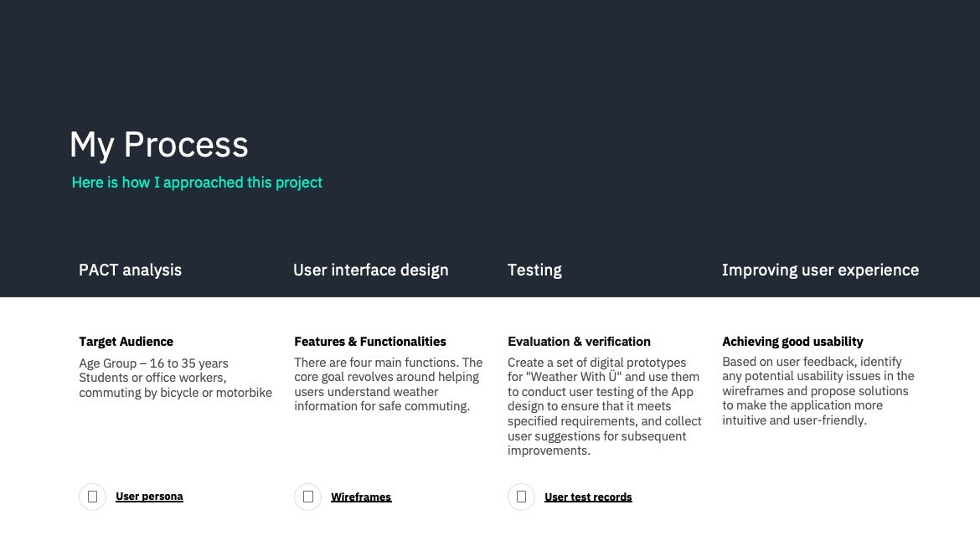Select the PACT analysis heading

pos(130,270)
